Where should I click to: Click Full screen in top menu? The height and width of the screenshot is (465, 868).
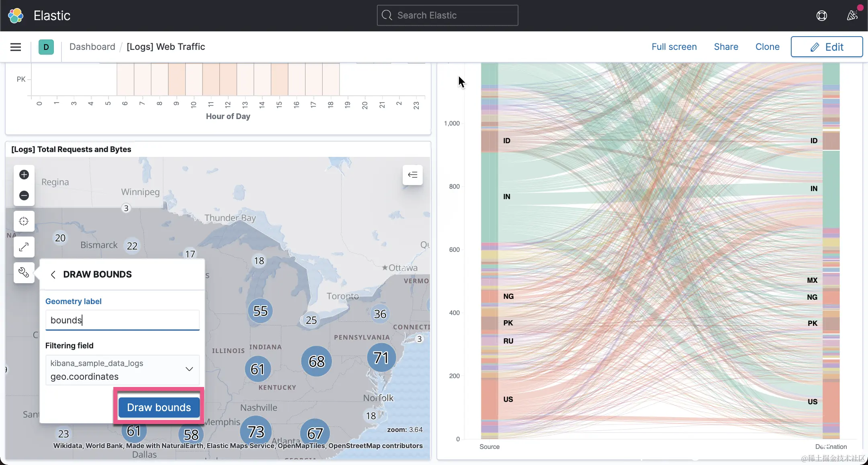pyautogui.click(x=674, y=47)
